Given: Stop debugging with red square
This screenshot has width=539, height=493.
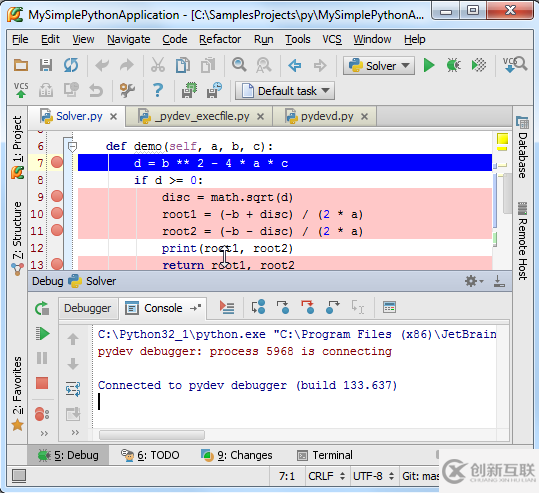Looking at the screenshot, I should click(x=42, y=383).
